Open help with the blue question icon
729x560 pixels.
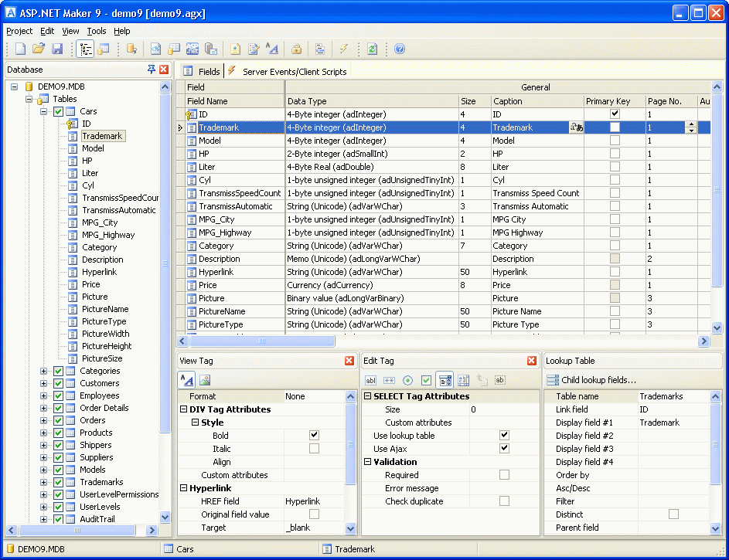[400, 49]
